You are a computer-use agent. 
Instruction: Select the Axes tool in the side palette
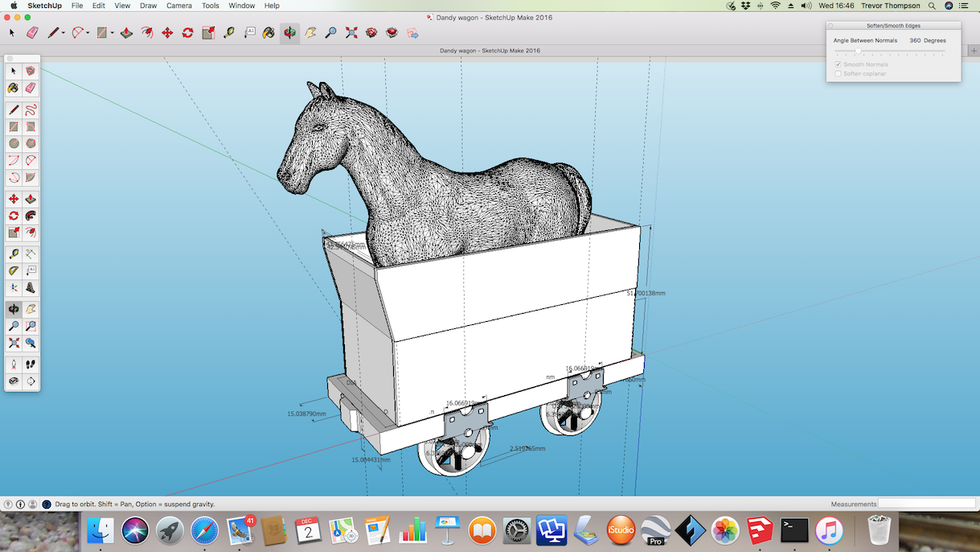pos(14,287)
